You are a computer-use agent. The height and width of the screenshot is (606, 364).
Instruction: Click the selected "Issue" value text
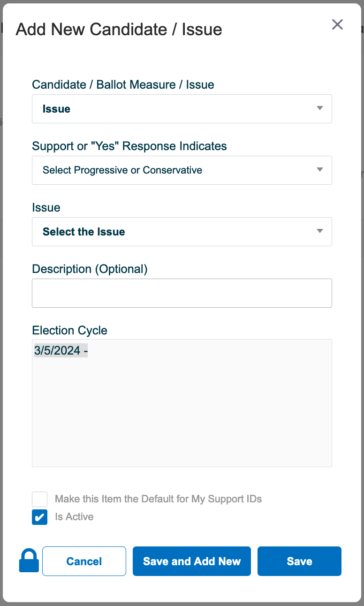click(x=56, y=108)
